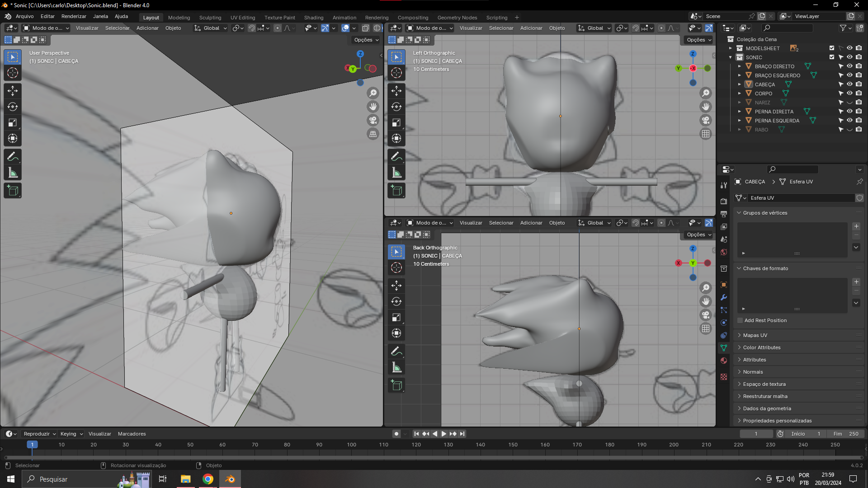Select the Measure tool in left viewport
The image size is (868, 488).
pos(13,173)
